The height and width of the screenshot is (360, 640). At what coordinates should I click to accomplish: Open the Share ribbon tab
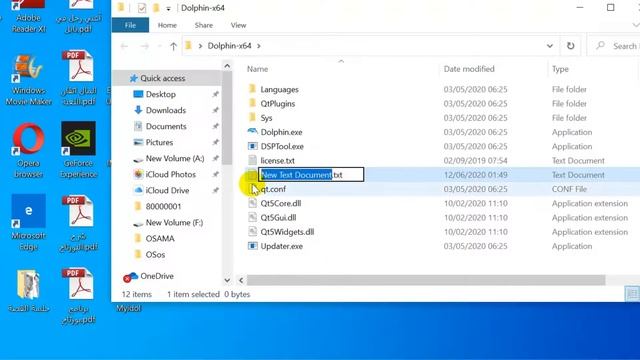(x=204, y=25)
